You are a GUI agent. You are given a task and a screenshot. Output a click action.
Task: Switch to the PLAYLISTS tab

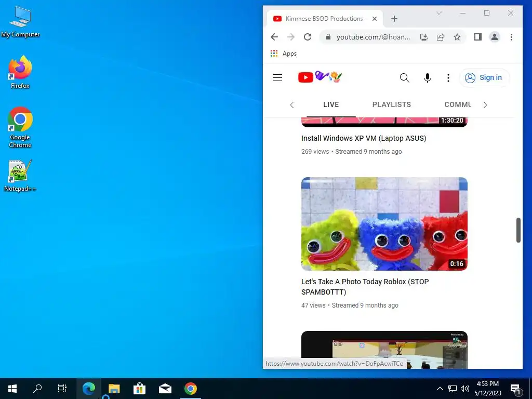pyautogui.click(x=392, y=104)
